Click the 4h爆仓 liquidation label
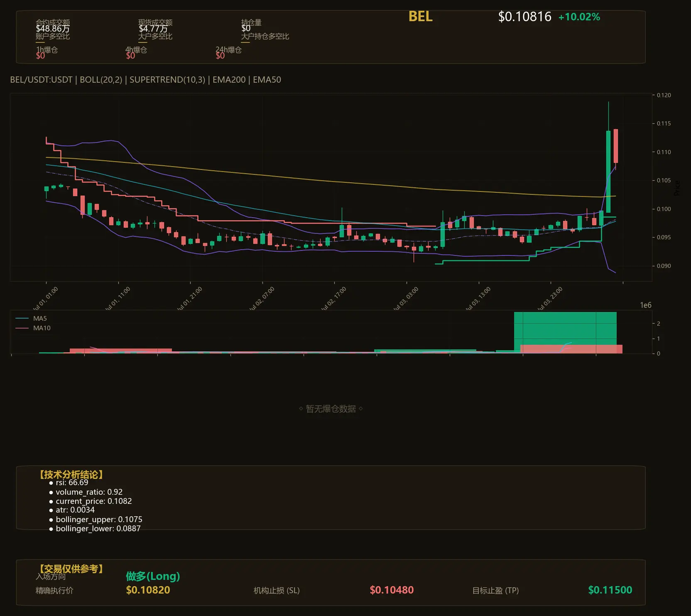The image size is (691, 616). (136, 50)
